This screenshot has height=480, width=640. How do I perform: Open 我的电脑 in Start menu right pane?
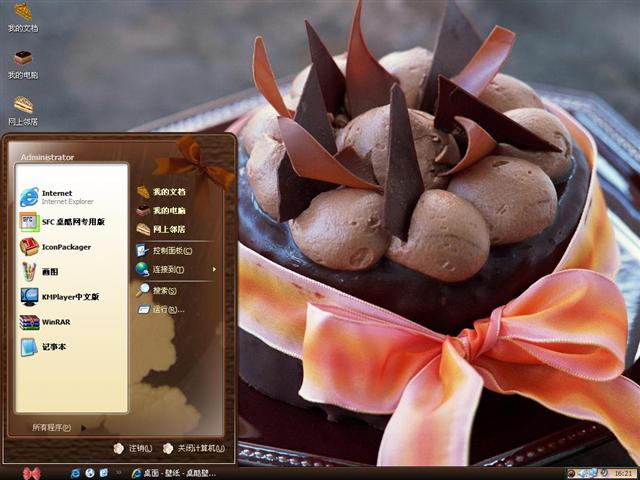(x=161, y=211)
